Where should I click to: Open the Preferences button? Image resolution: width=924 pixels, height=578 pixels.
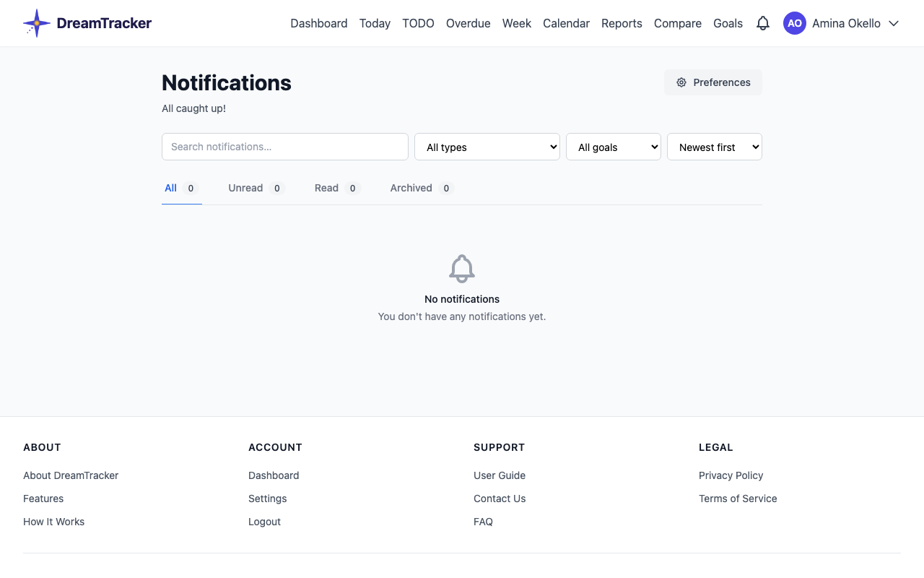pyautogui.click(x=713, y=82)
